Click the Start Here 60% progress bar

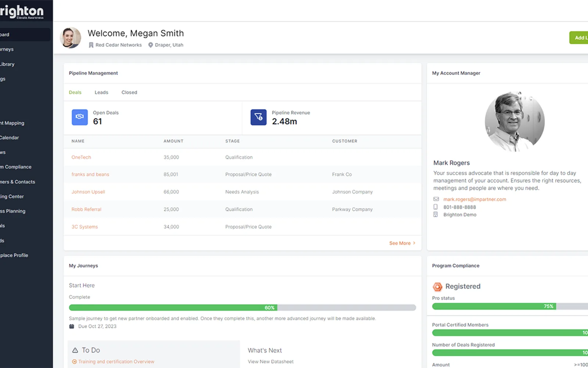(x=243, y=308)
